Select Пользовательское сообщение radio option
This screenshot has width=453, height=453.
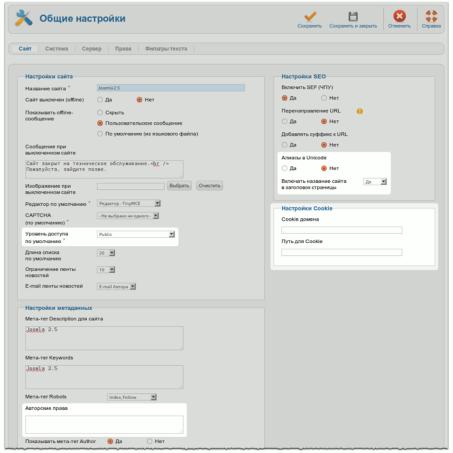tap(100, 123)
